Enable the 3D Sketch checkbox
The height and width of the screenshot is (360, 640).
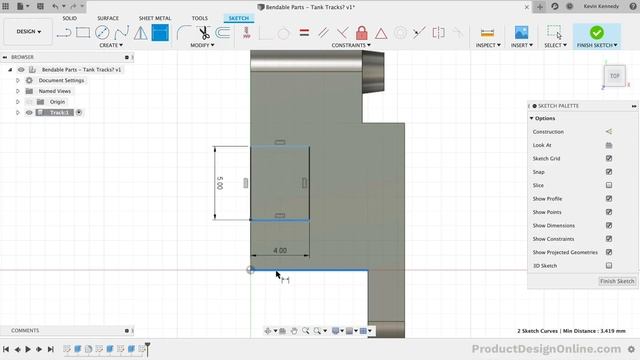609,266
